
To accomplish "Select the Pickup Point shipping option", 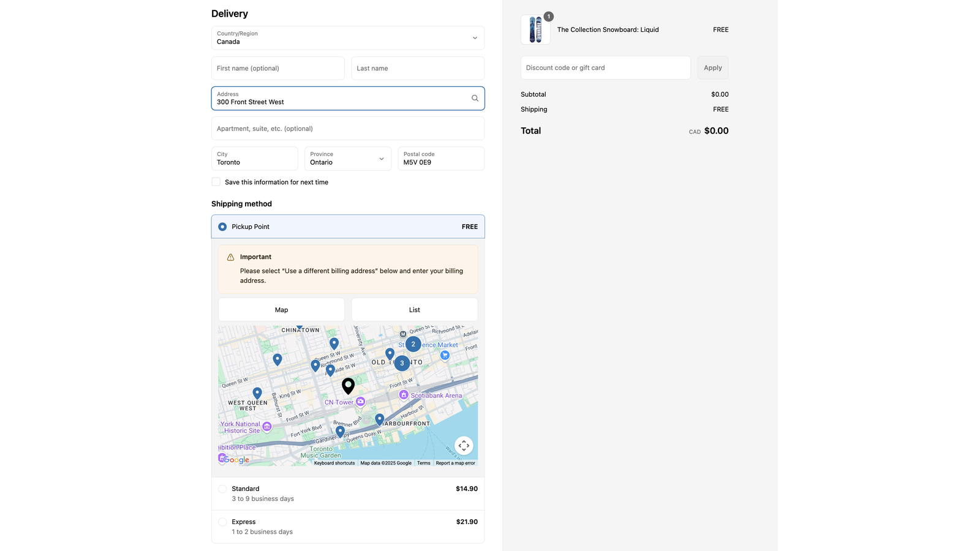I will coord(348,227).
